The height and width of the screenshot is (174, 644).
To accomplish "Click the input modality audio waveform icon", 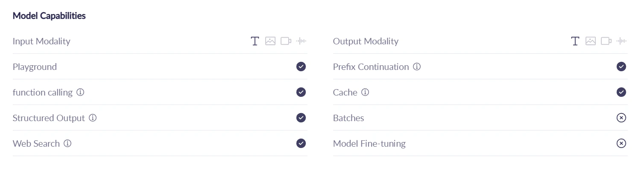I will point(302,41).
